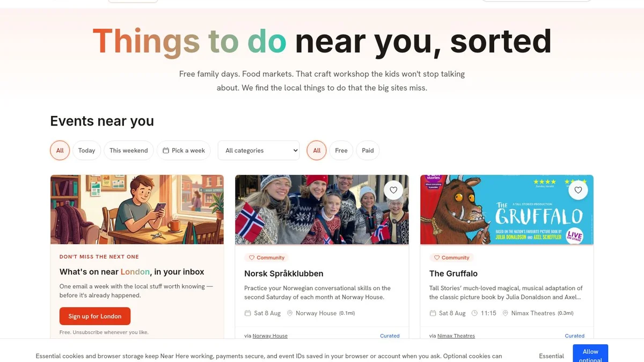Favorite The Gruffalo event heart icon
The height and width of the screenshot is (362, 644).
[x=578, y=190]
